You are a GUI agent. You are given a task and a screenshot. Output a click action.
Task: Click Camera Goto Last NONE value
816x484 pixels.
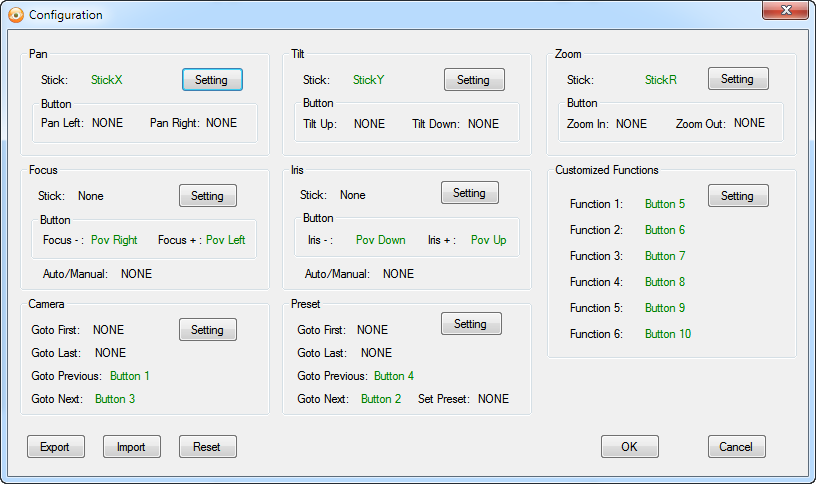(110, 353)
